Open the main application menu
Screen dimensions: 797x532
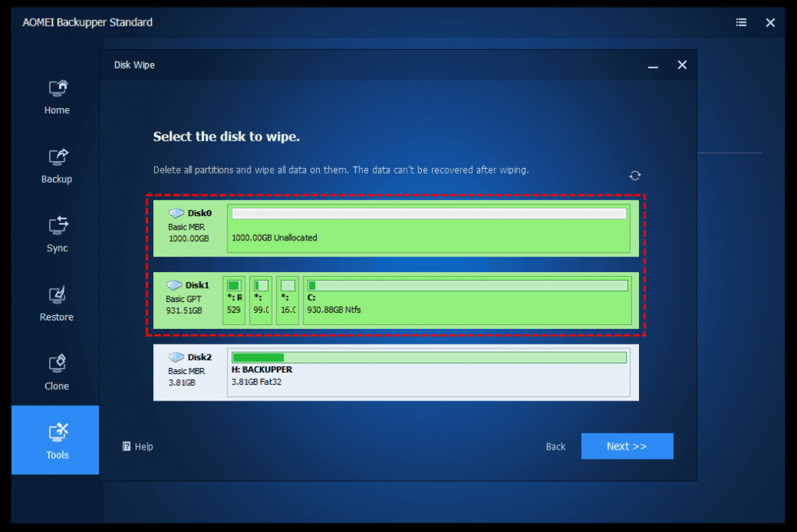tap(741, 22)
